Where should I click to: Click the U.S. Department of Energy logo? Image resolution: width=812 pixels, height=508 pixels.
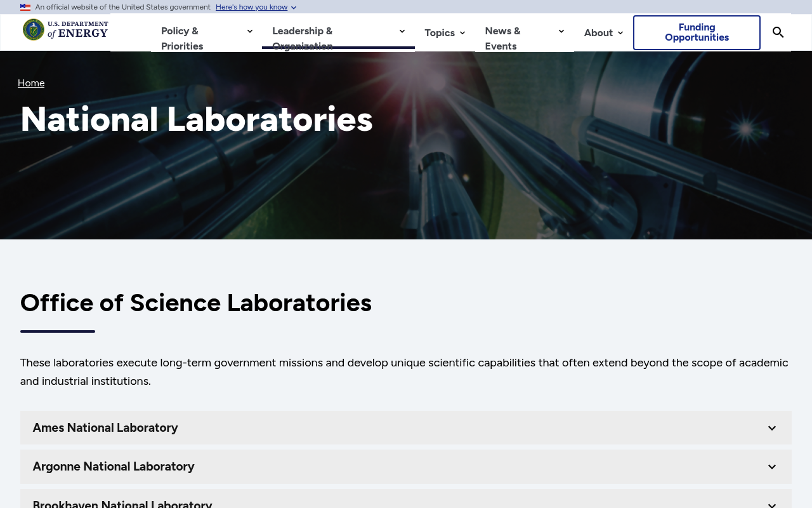pyautogui.click(x=65, y=30)
